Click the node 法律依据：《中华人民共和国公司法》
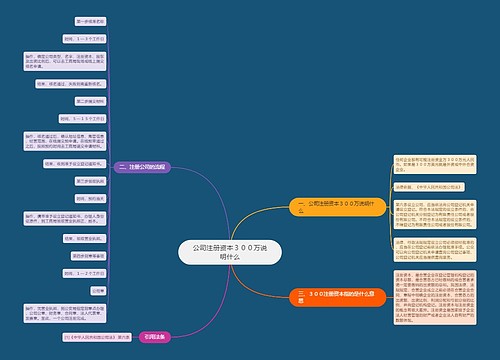The height and width of the screenshot is (360, 500). tap(429, 187)
